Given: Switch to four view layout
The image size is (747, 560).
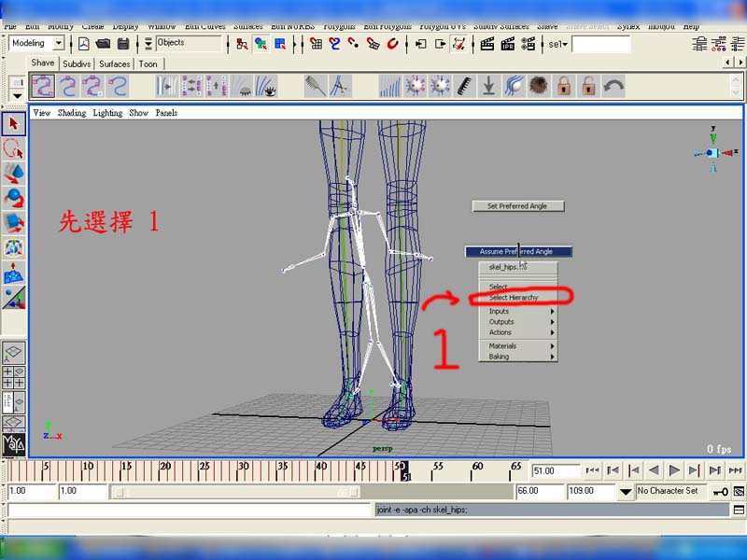Looking at the screenshot, I should tap(13, 377).
